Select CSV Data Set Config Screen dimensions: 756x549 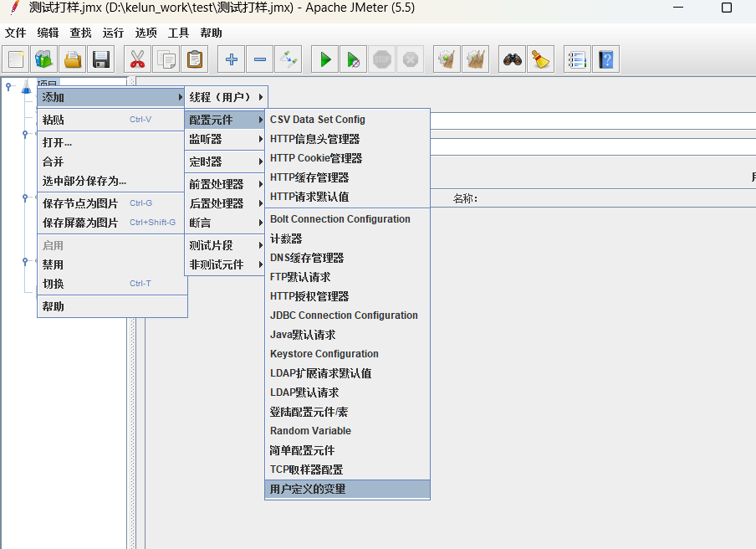(x=347, y=119)
